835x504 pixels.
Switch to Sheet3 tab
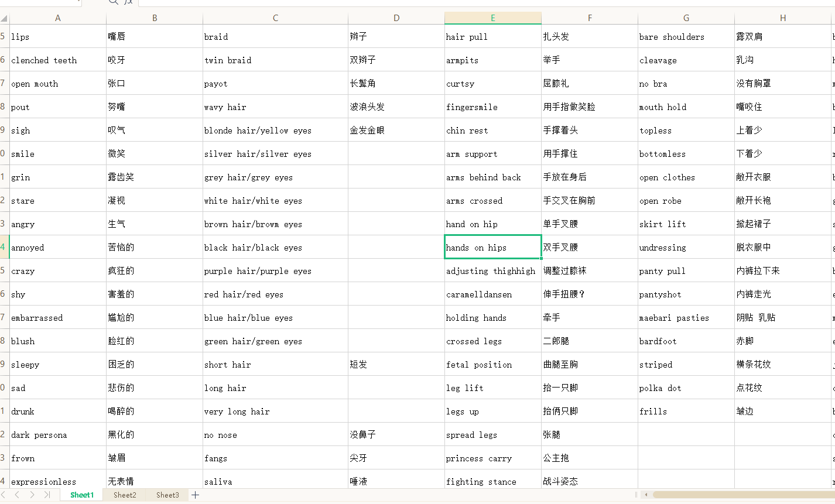tap(167, 495)
